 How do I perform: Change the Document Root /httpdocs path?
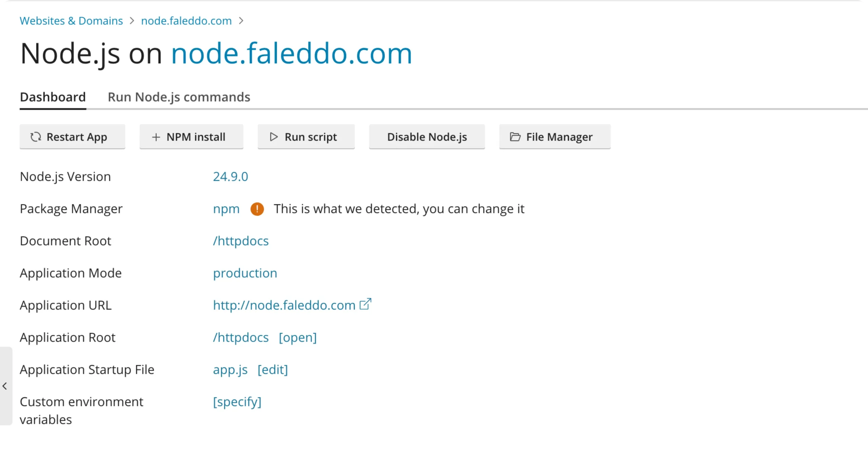pyautogui.click(x=241, y=241)
